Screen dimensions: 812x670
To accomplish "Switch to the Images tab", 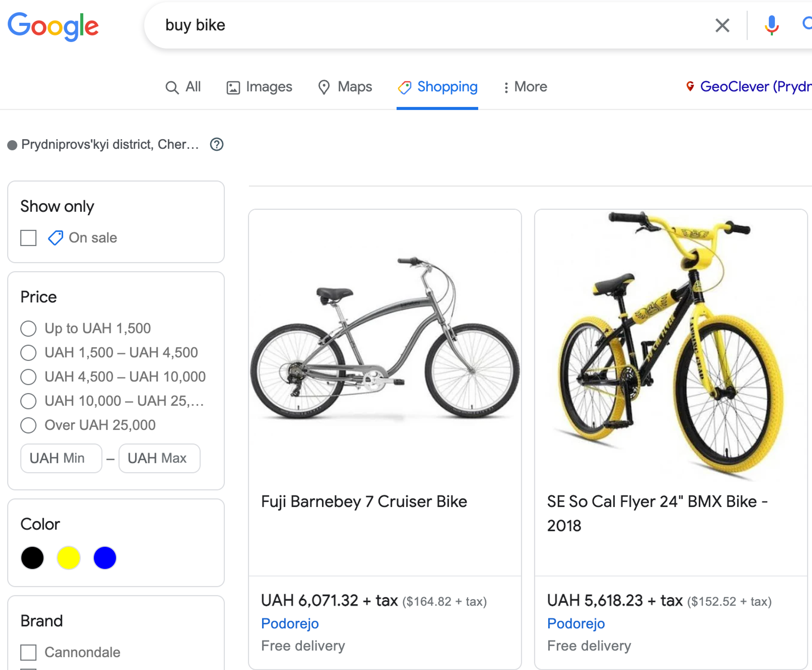I will point(259,87).
